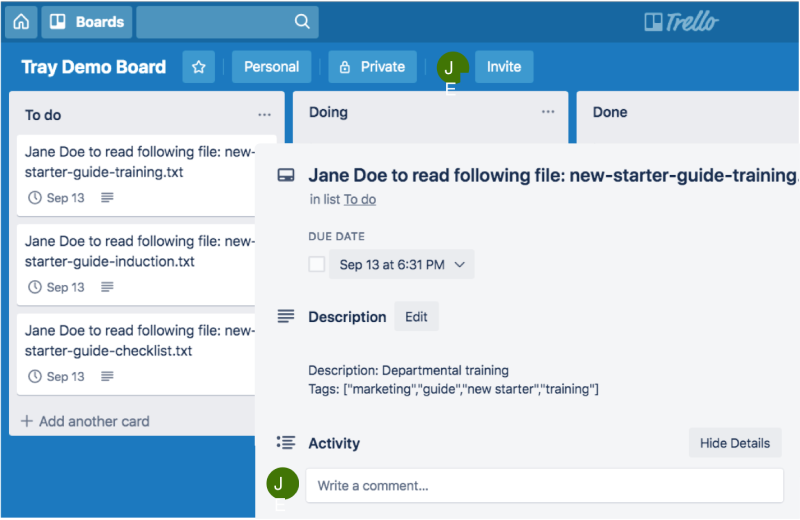Click the Home icon in top bar
This screenshot has width=800, height=520.
[21, 21]
